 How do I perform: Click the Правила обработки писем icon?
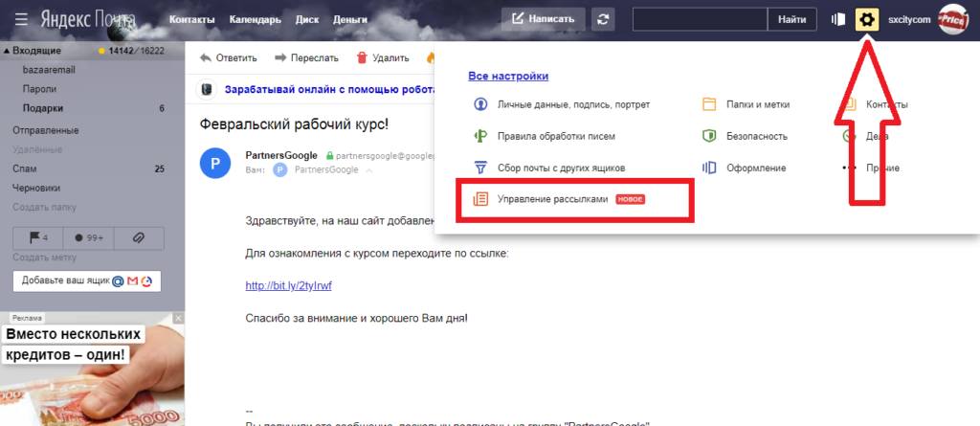480,136
